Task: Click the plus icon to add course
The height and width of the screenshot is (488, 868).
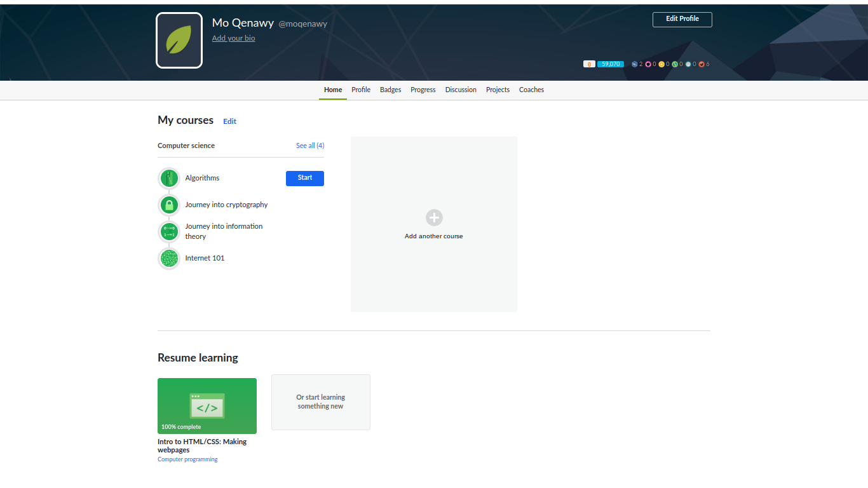Action: click(434, 218)
